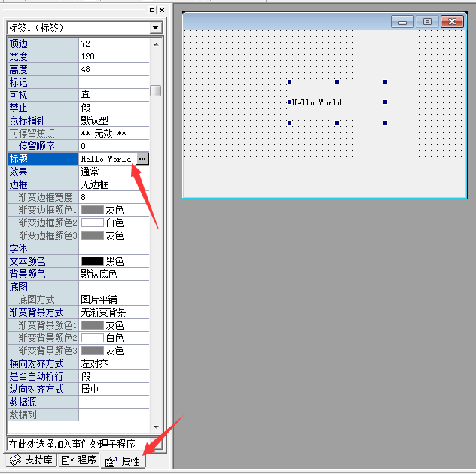476x474 pixels.
Task: Select the 高度 property name
Action: click(x=43, y=69)
